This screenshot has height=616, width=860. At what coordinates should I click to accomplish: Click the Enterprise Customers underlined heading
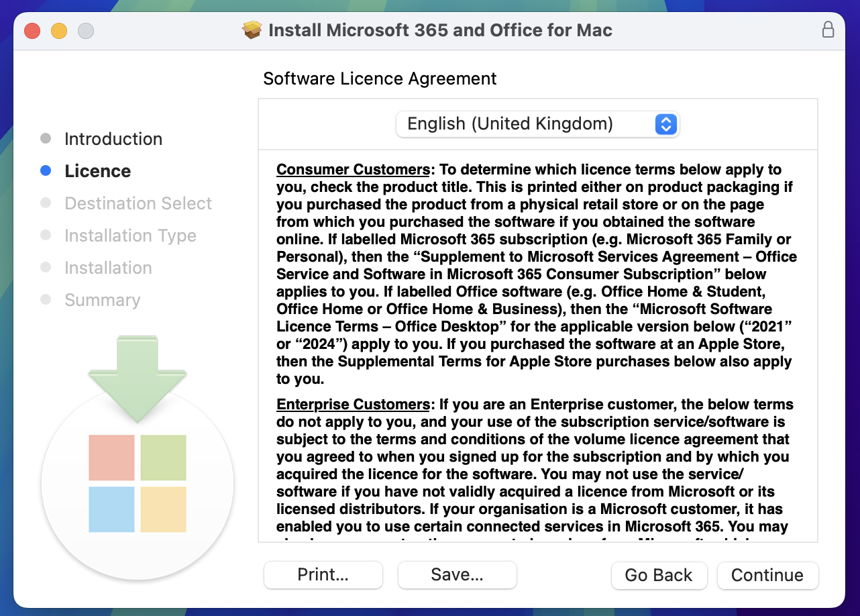(x=353, y=405)
